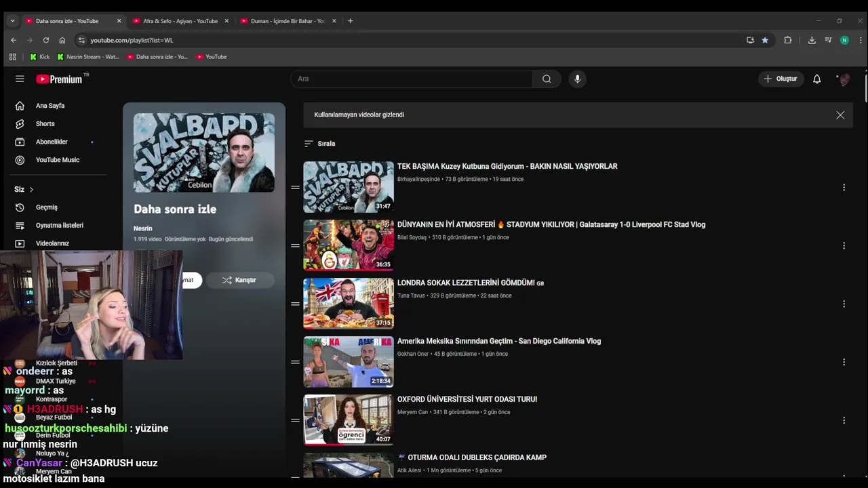
Task: Click drag handle of OXFORD ÜNİVERSİTESİ video
Action: [295, 420]
